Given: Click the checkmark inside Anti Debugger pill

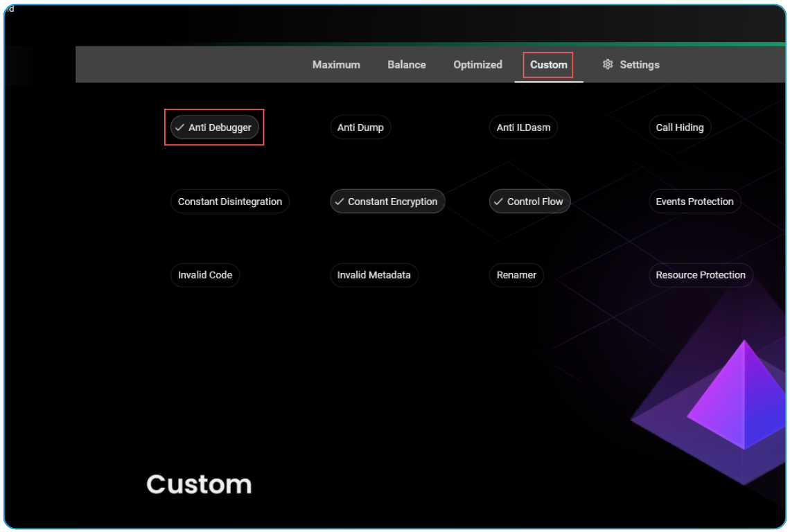Looking at the screenshot, I should point(180,127).
